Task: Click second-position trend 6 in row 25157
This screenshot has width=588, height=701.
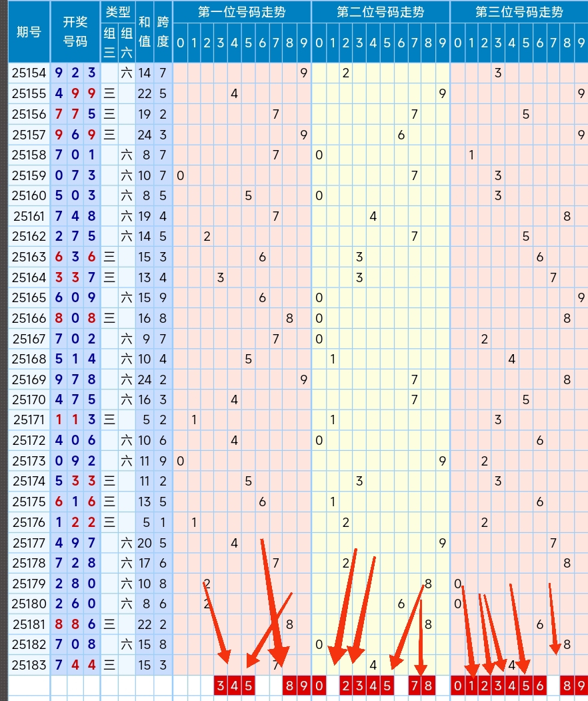Action: 401,135
